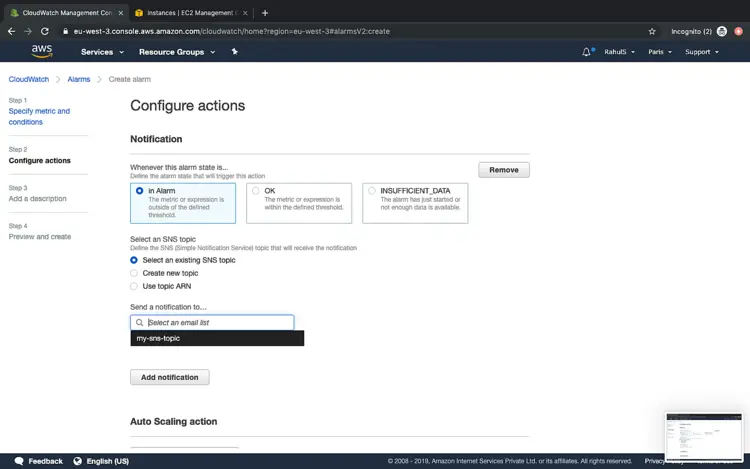Image resolution: width=750 pixels, height=469 pixels.
Task: Click the browser address bar URL
Action: 232,31
